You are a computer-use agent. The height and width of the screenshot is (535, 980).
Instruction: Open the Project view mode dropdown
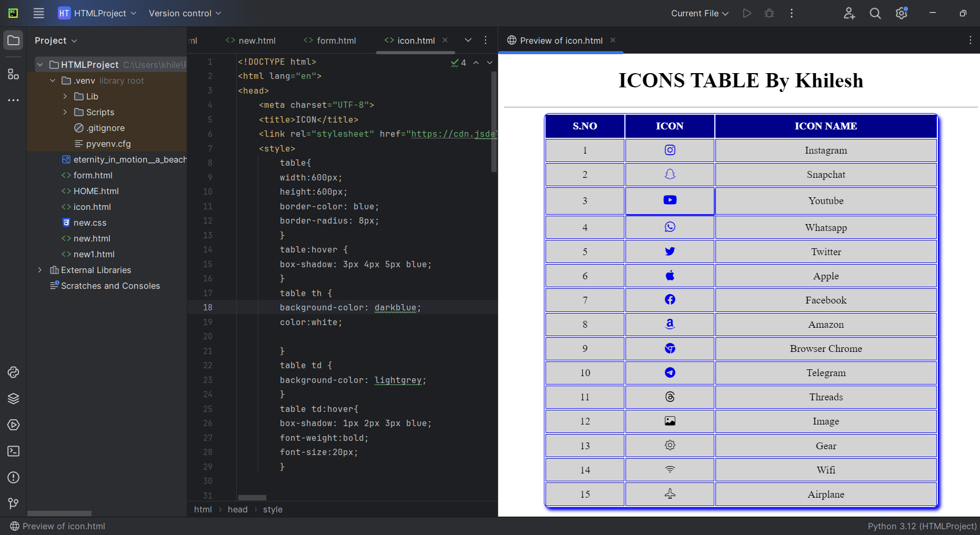click(56, 41)
